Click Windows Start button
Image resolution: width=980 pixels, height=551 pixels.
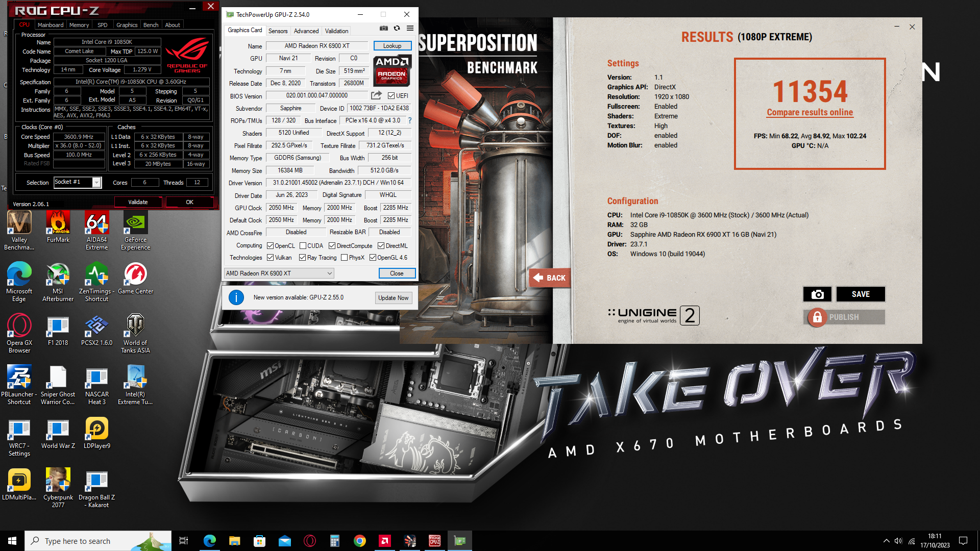12,541
